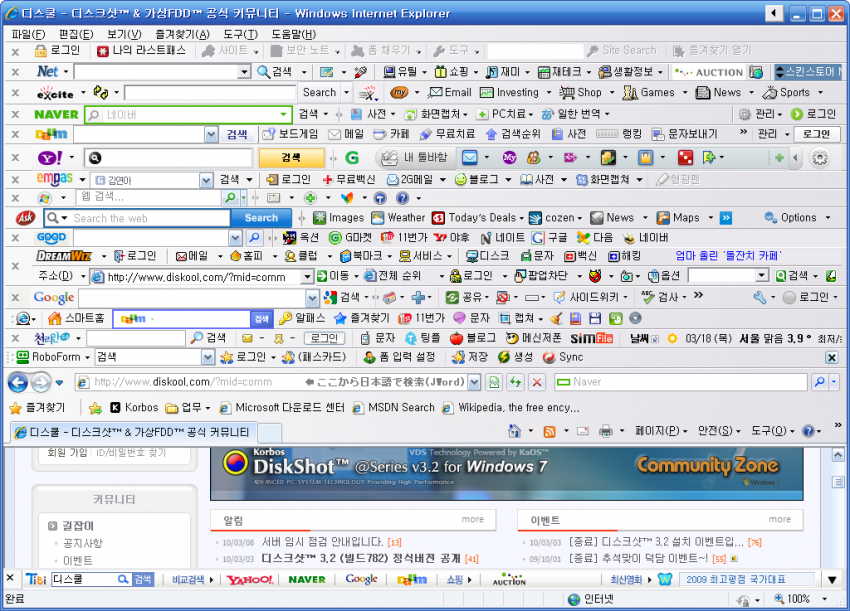Screen dimensions: 850x611
Task: Click the Yahoo toolbar mail icon
Action: click(x=469, y=157)
